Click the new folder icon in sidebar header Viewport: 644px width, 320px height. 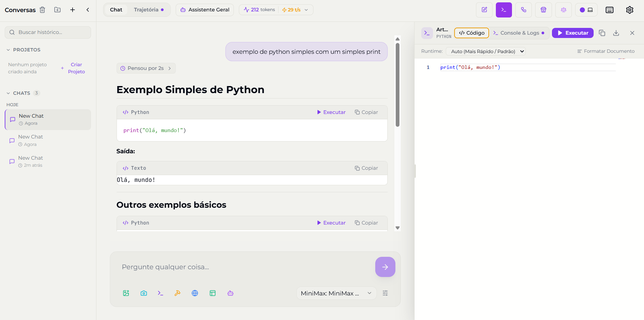click(57, 10)
